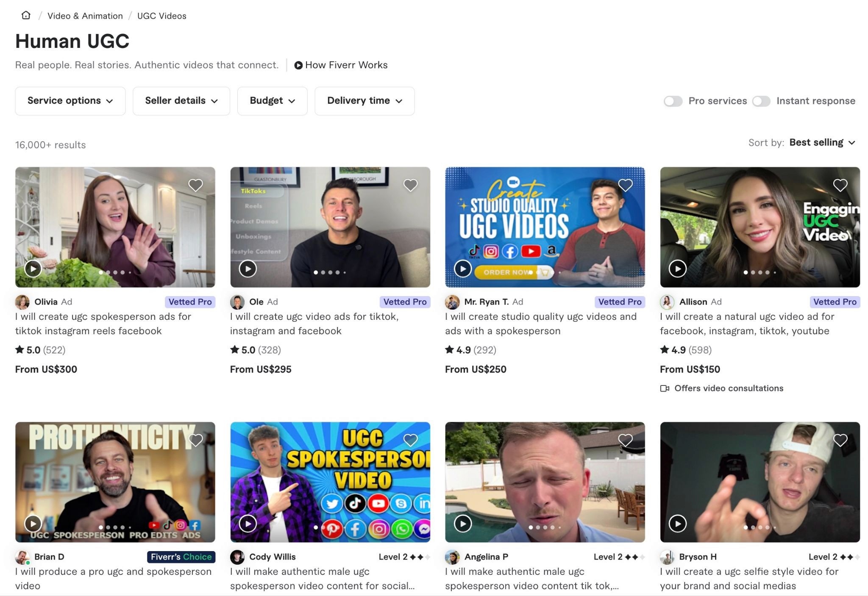868x596 pixels.
Task: Open Allison's profile avatar
Action: tap(667, 302)
